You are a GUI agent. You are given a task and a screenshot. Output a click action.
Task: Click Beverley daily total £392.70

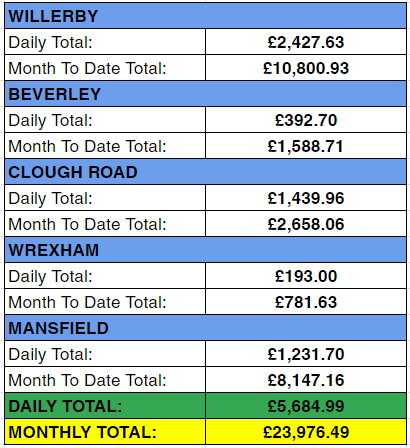pyautogui.click(x=306, y=120)
